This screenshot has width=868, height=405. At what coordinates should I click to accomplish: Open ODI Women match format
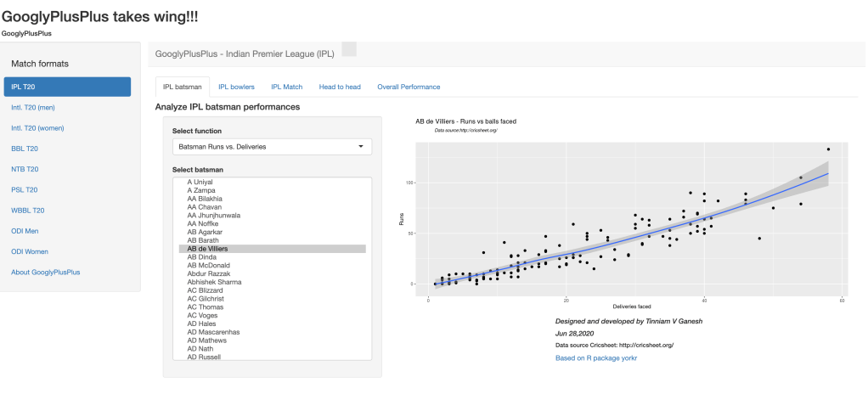pyautogui.click(x=30, y=251)
